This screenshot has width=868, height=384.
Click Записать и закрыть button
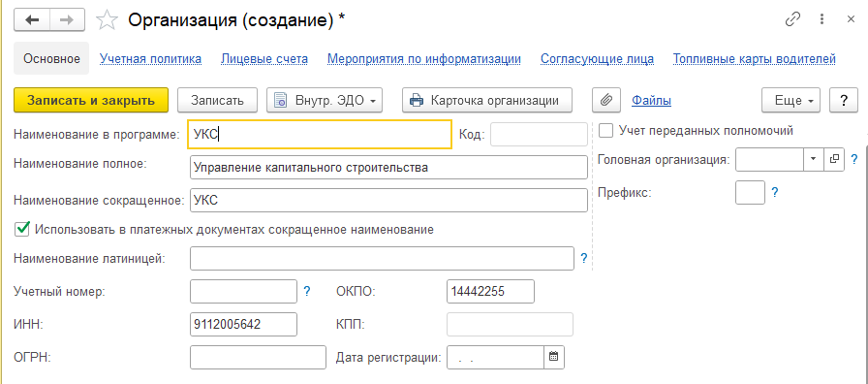tap(91, 100)
